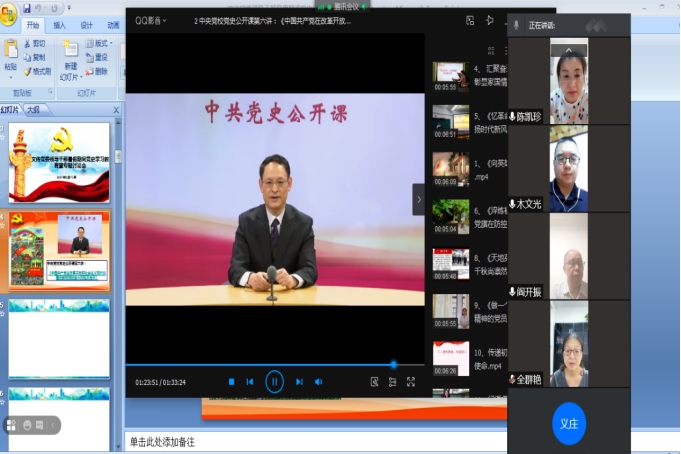
Task: Open the QQ影音 main menu dropdown
Action: pyautogui.click(x=152, y=20)
